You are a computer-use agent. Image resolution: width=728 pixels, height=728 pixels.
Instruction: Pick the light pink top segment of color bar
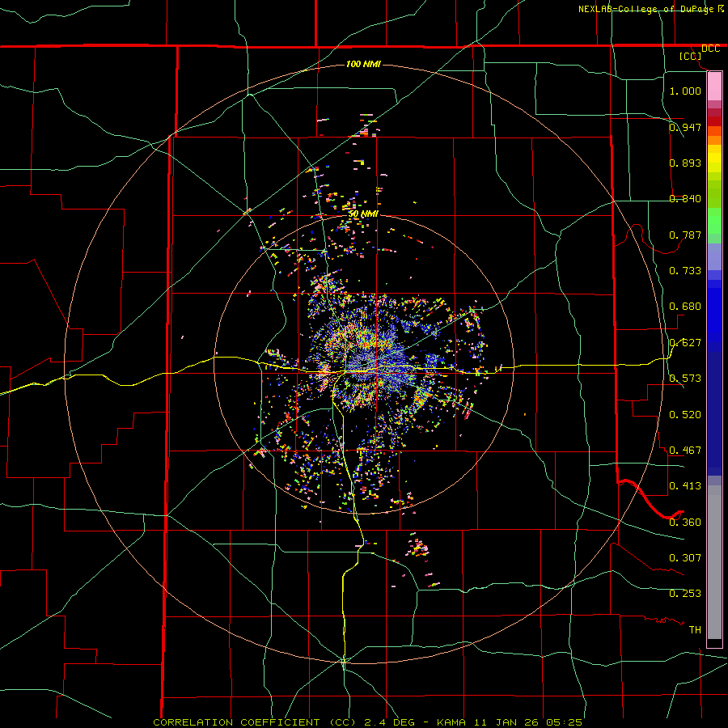[714, 87]
